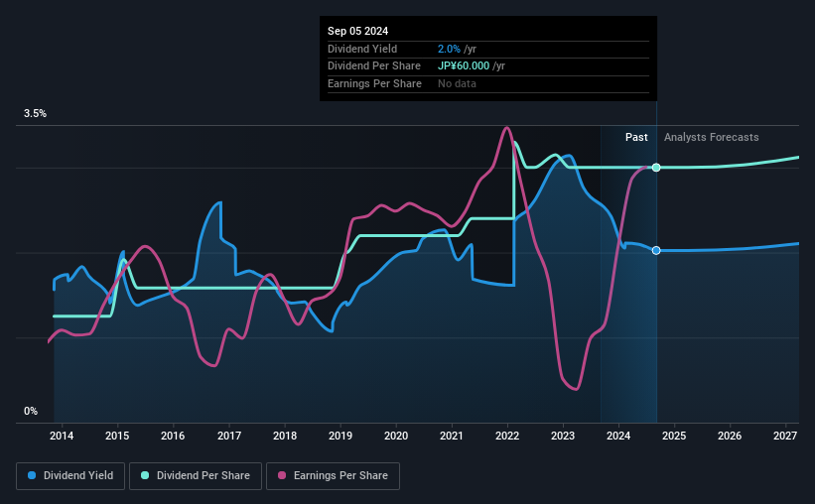Toggle the Earnings Per Share legend button
The height and width of the screenshot is (504, 815).
pos(333,476)
